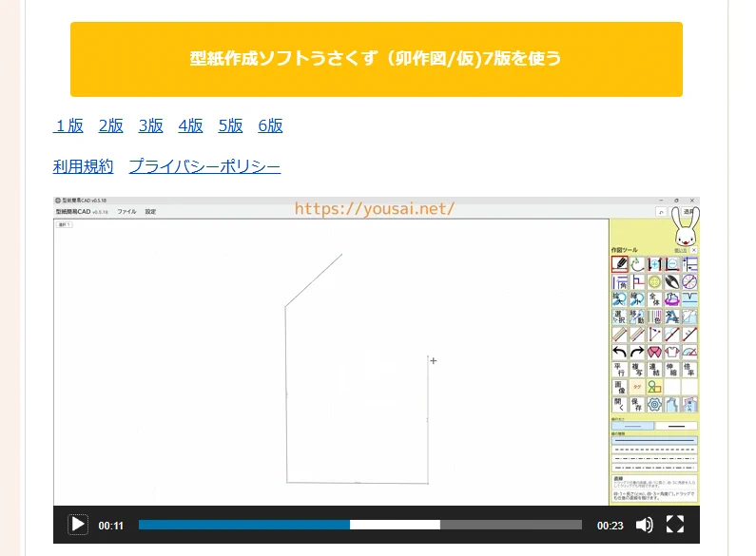Click the 連結 join tool
The image size is (756, 556).
click(x=655, y=370)
